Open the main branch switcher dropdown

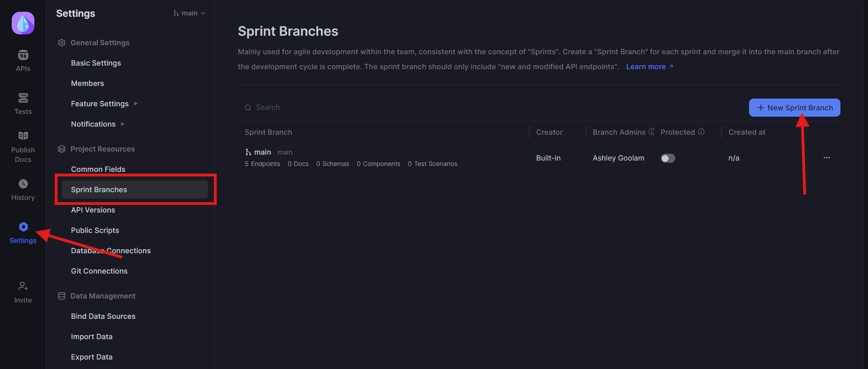coord(190,13)
